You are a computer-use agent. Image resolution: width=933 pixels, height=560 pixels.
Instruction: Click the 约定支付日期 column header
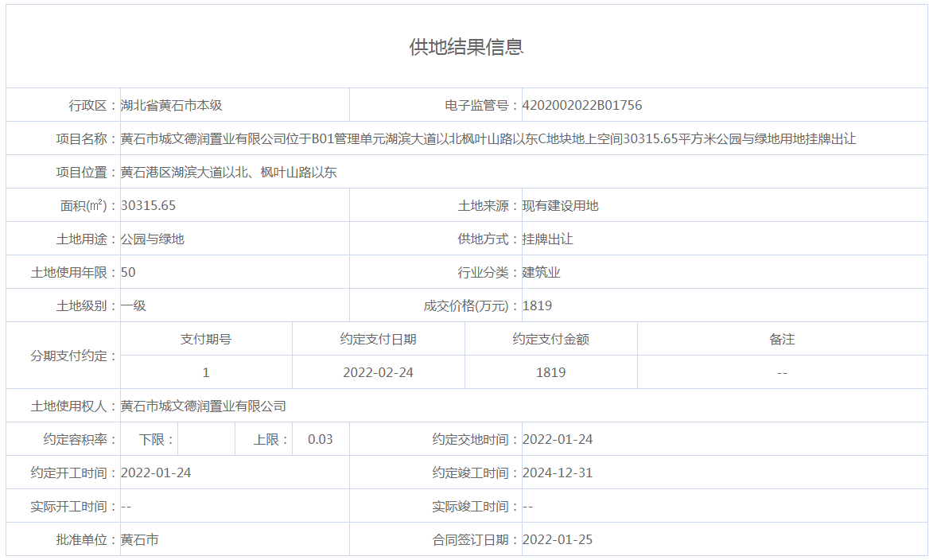pyautogui.click(x=379, y=339)
